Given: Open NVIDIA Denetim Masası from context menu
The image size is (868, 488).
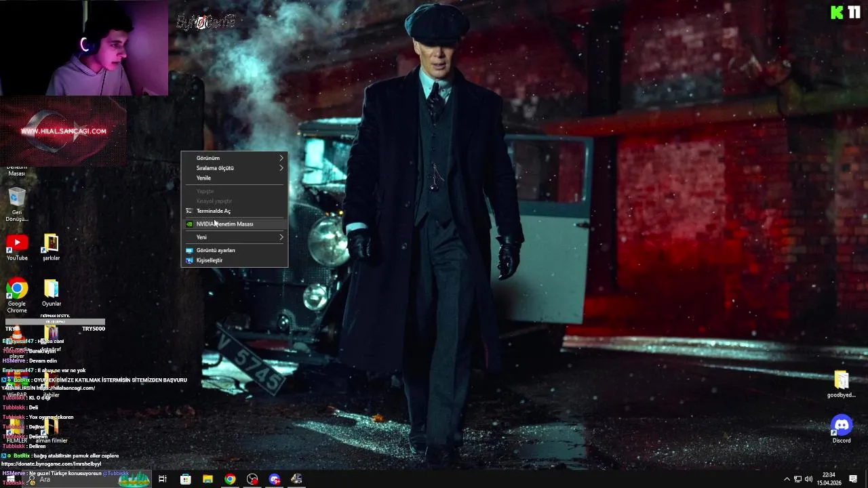Looking at the screenshot, I should click(235, 224).
